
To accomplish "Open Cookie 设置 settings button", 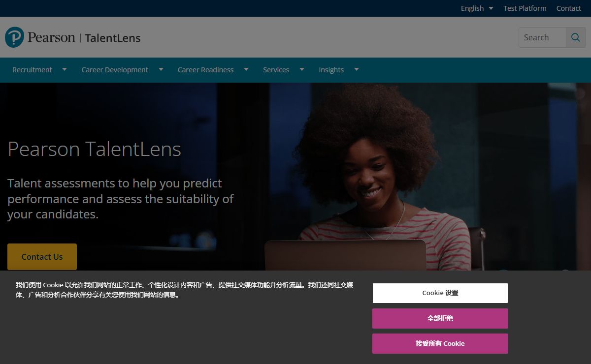I will [440, 293].
